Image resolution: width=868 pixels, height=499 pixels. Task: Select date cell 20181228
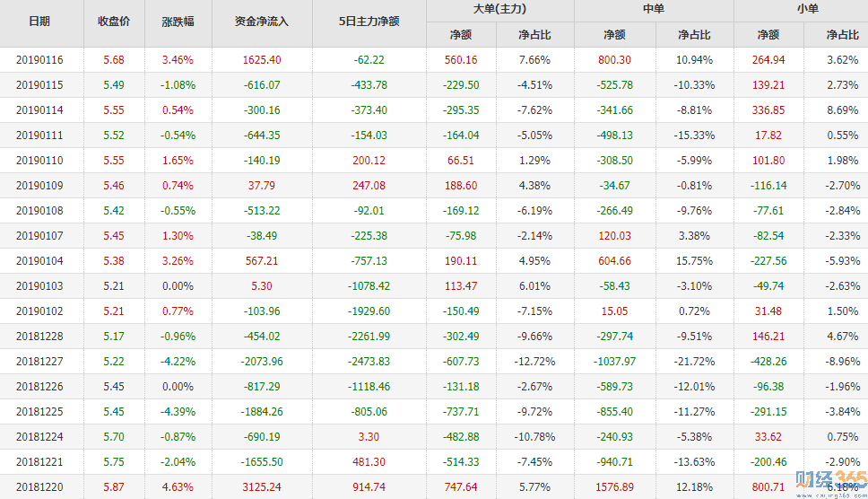39,337
